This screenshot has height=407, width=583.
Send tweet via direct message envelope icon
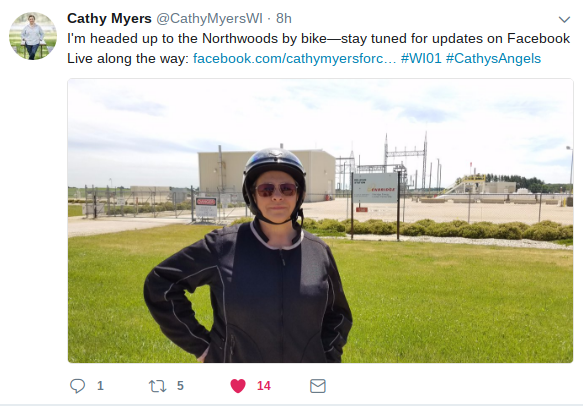(318, 386)
